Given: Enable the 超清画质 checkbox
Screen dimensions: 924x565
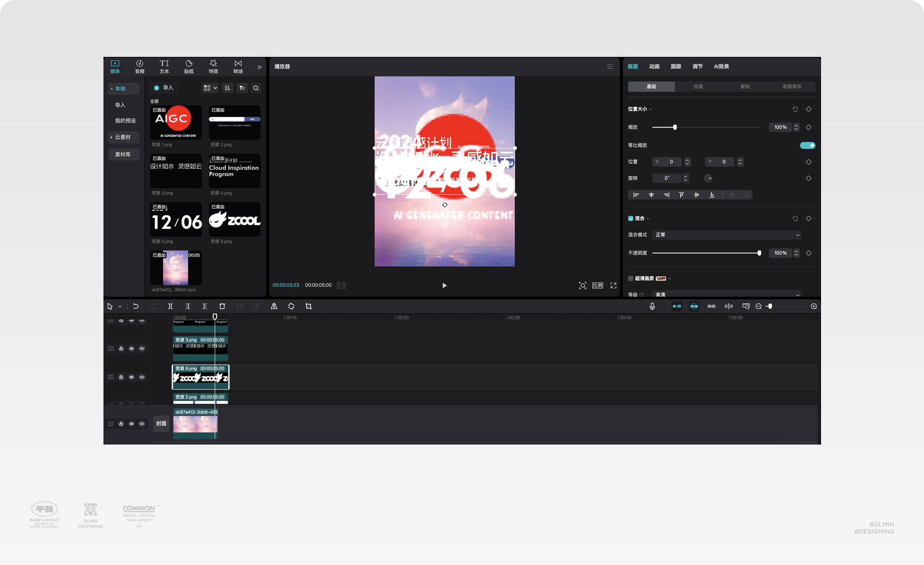Looking at the screenshot, I should click(630, 278).
